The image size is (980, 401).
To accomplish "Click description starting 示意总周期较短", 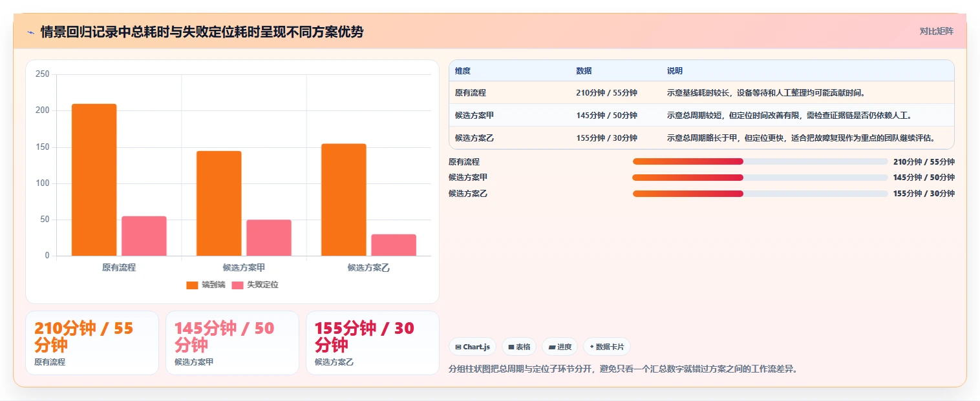I will pyautogui.click(x=789, y=116).
